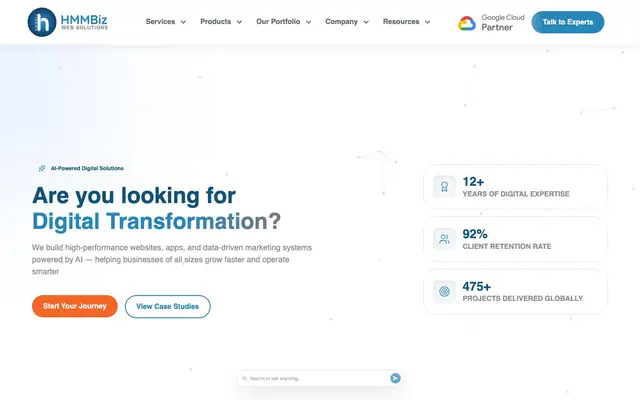Screen dimensions: 640x400
Task: Click the 475+ statistic value
Action: tap(476, 286)
